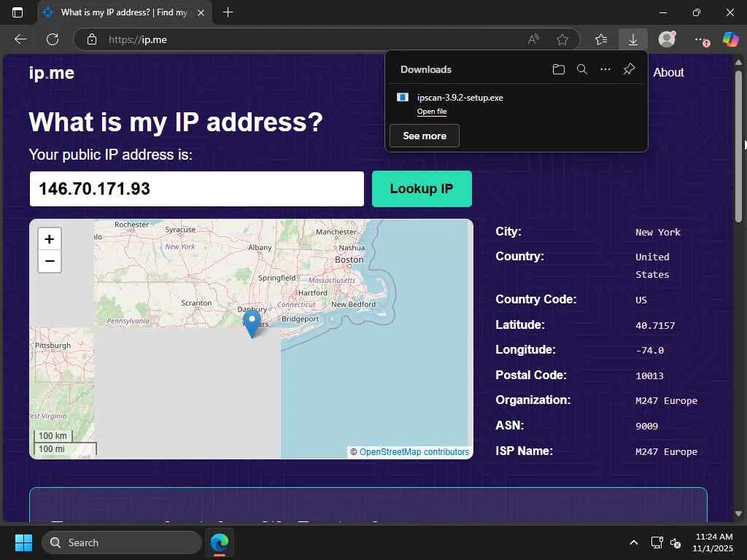Click the taskbar Search box
The height and width of the screenshot is (560, 747).
pyautogui.click(x=122, y=542)
